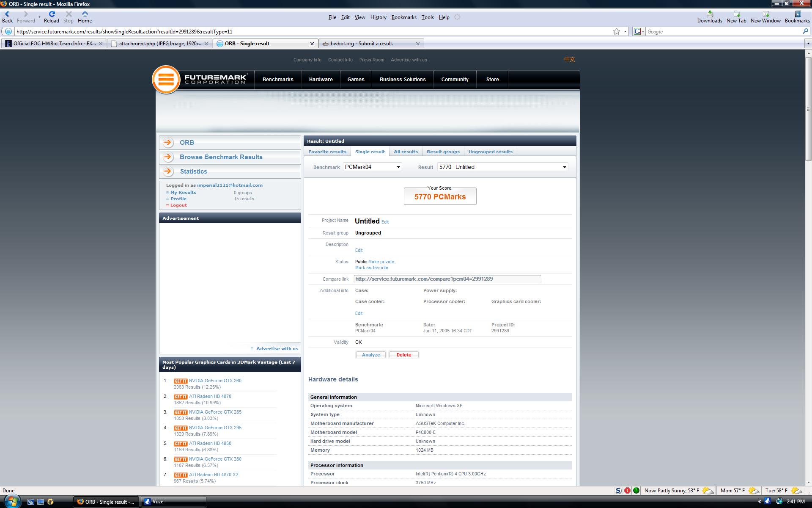Open the Hardware navigation menu

(x=321, y=80)
